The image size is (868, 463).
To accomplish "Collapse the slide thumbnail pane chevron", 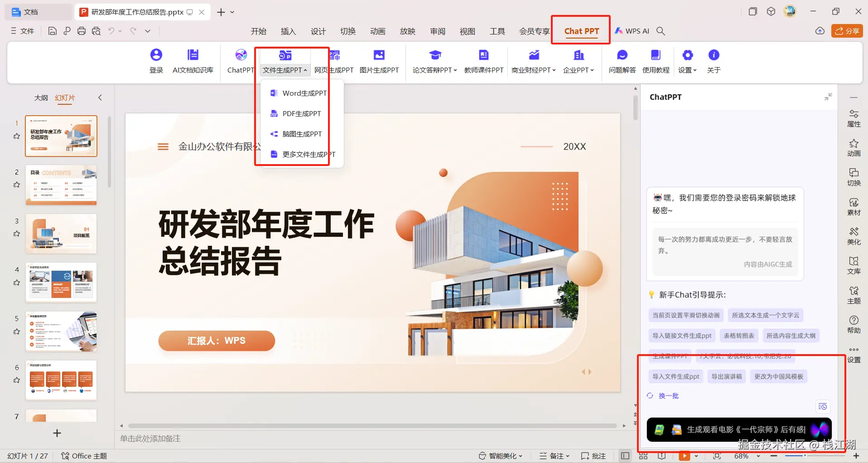I will (100, 97).
